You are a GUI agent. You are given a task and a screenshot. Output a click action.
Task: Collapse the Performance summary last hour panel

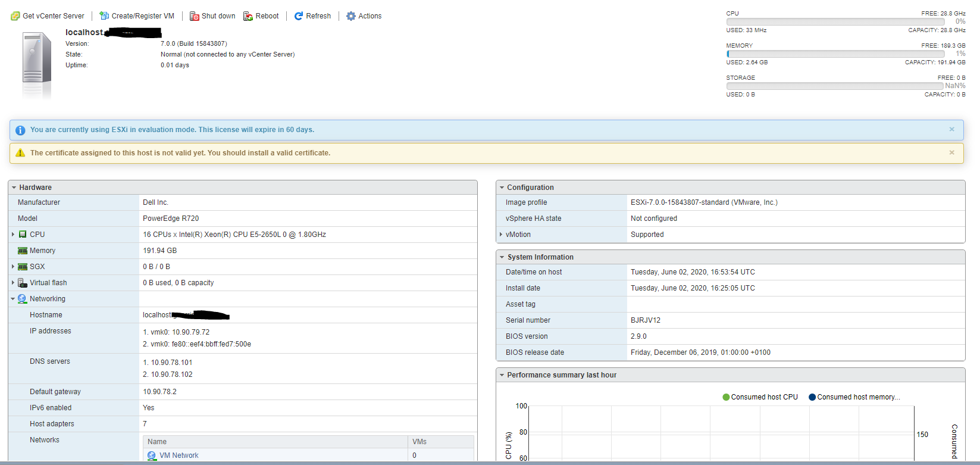pyautogui.click(x=502, y=375)
